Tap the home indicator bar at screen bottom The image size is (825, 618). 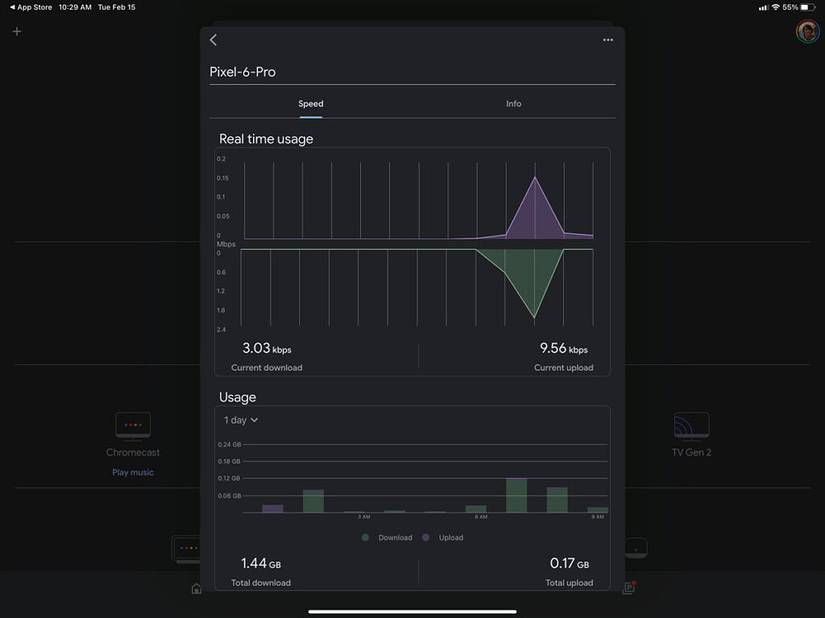pyautogui.click(x=412, y=611)
